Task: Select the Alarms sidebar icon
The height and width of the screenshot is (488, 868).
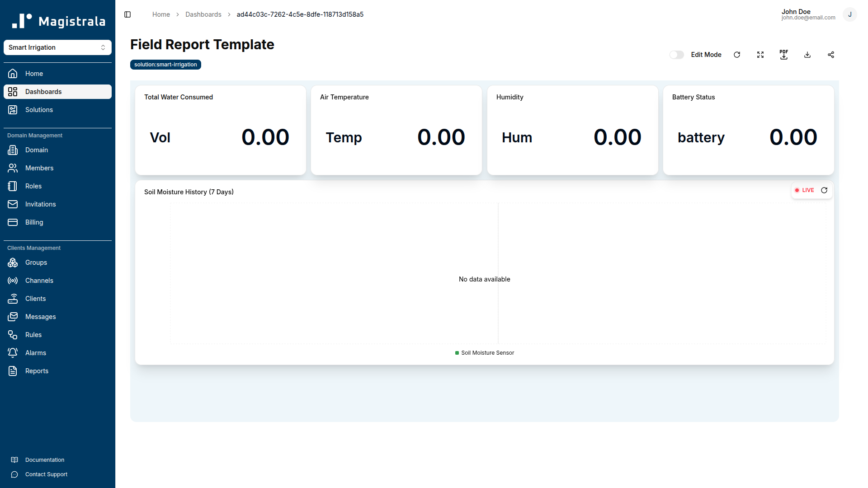Action: pos(12,352)
